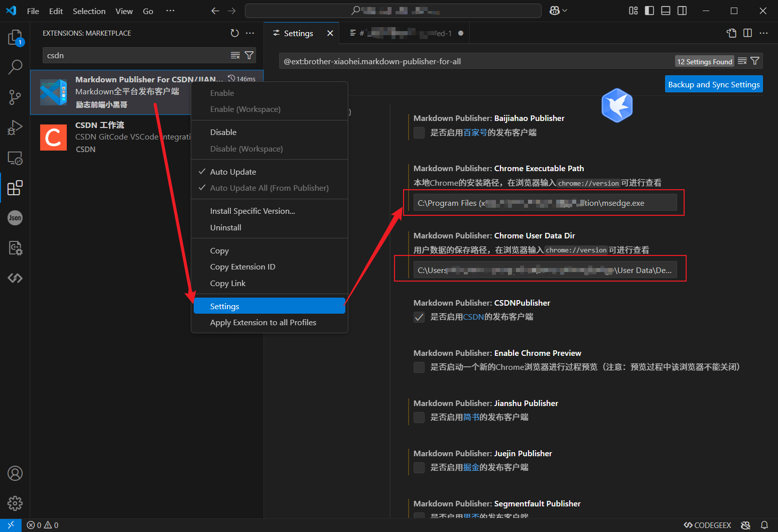Open the CSDN link in CSDNPublisher setting
The width and height of the screenshot is (778, 532).
tap(473, 317)
